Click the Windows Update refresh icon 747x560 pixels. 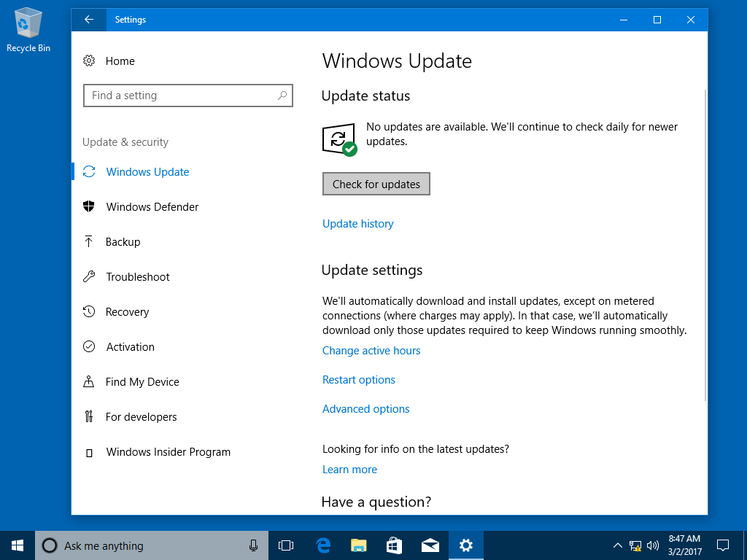tap(88, 171)
